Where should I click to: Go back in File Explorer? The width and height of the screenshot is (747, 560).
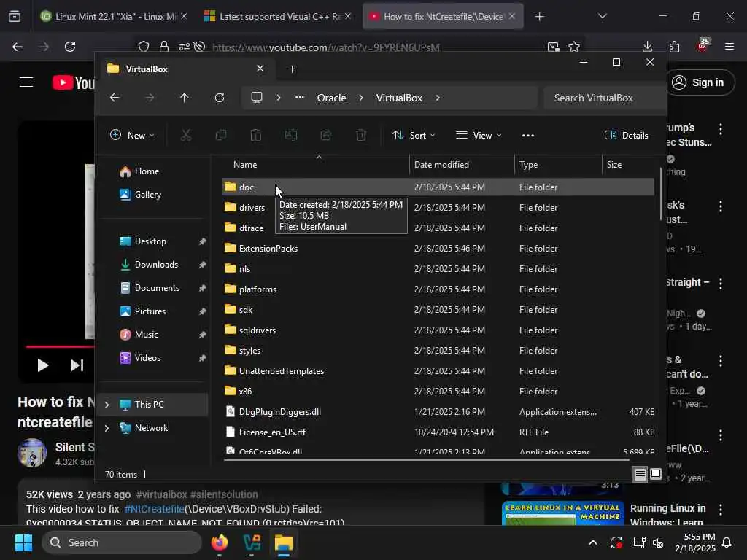point(115,98)
